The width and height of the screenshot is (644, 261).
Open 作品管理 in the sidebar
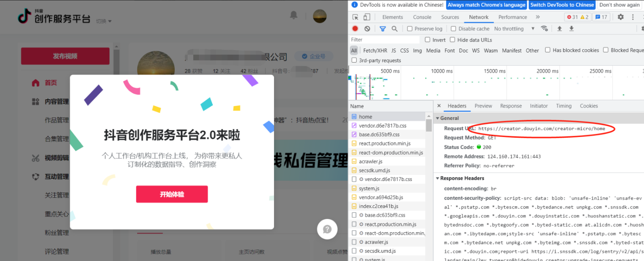pos(57,120)
